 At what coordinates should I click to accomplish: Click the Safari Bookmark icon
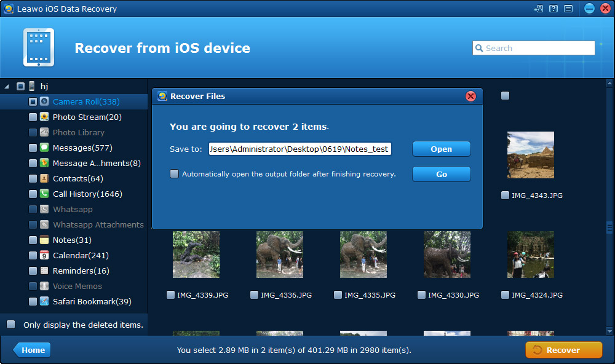point(44,301)
